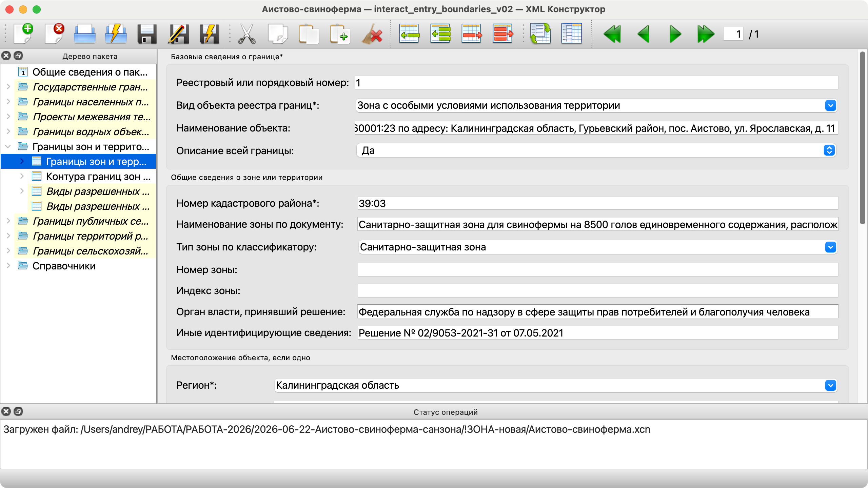The width and height of the screenshot is (868, 488).
Task: Click the Наименование объекта field
Action: [x=596, y=128]
